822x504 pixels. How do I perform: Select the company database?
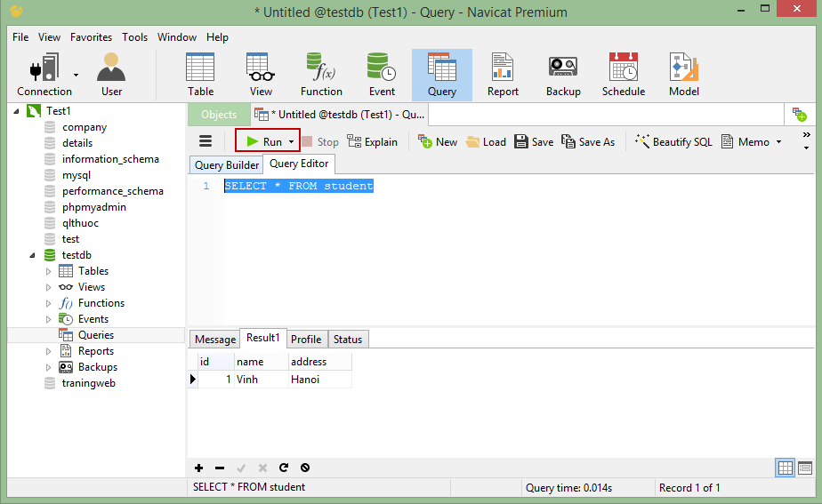(x=84, y=127)
